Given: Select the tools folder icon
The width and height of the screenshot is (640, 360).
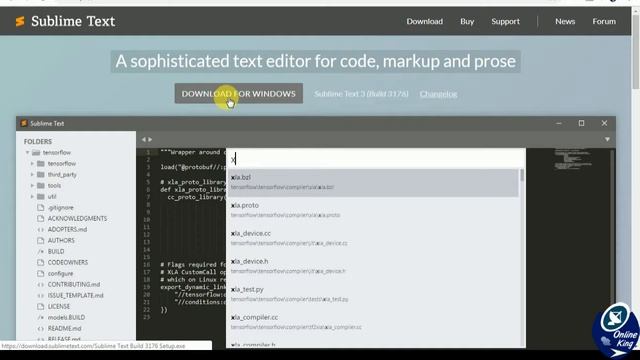Looking at the screenshot, I should tap(40, 185).
